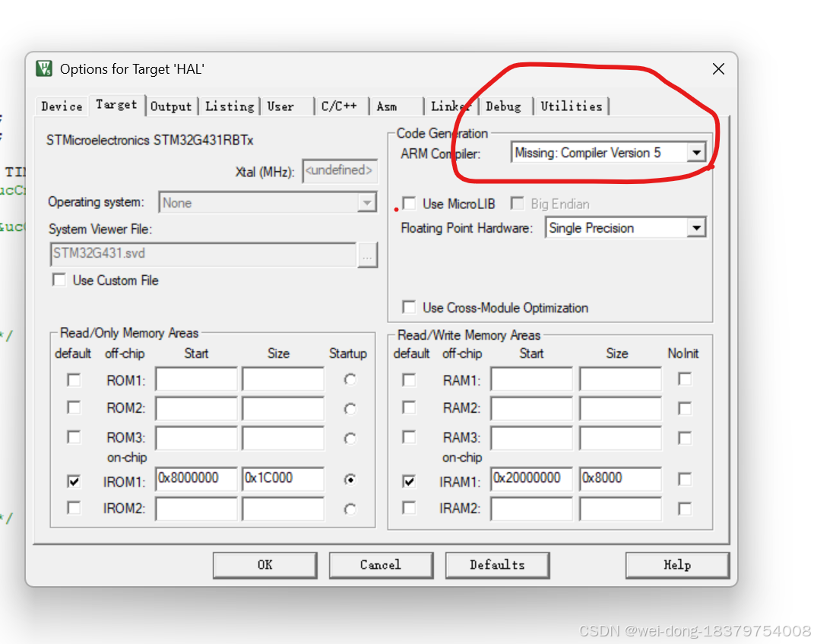Check the ROM3 default checkbox
Screen dimensions: 814x644
(74, 436)
